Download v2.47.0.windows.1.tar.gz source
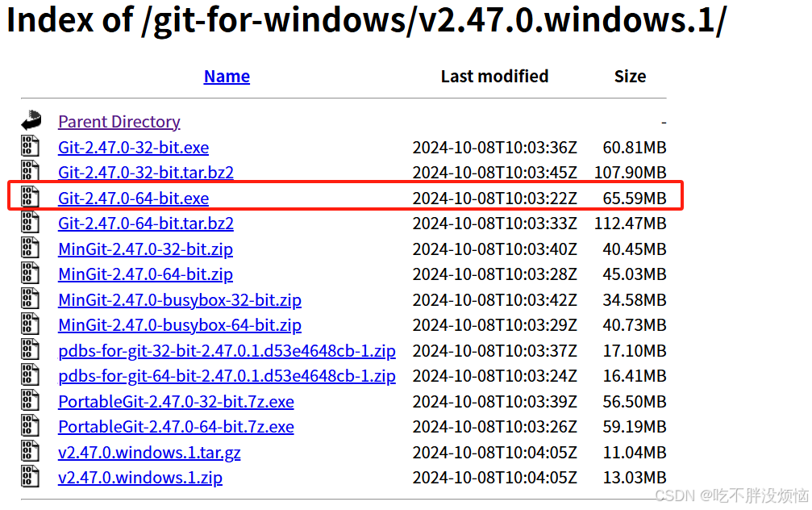Screen dimensions: 812x510 click(149, 453)
